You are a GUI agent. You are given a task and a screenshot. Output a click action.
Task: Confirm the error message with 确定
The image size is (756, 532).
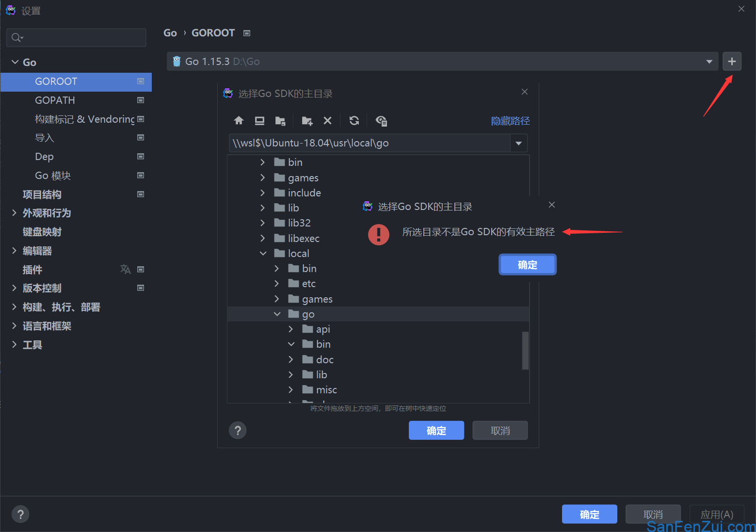(528, 265)
